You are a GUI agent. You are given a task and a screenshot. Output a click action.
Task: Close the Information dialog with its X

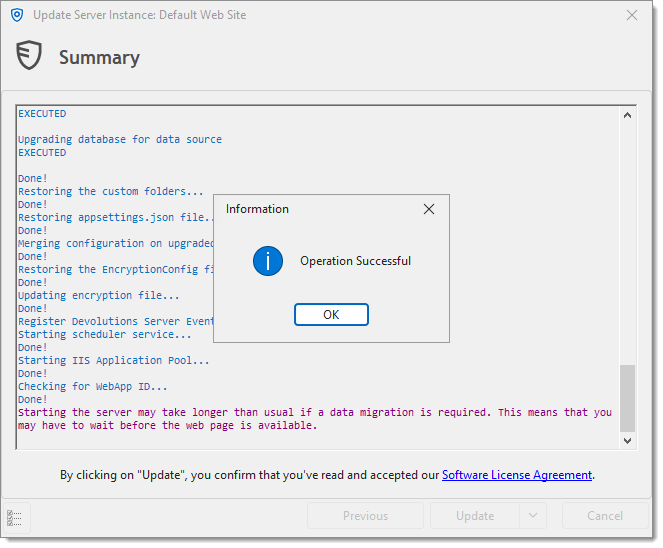tap(429, 209)
